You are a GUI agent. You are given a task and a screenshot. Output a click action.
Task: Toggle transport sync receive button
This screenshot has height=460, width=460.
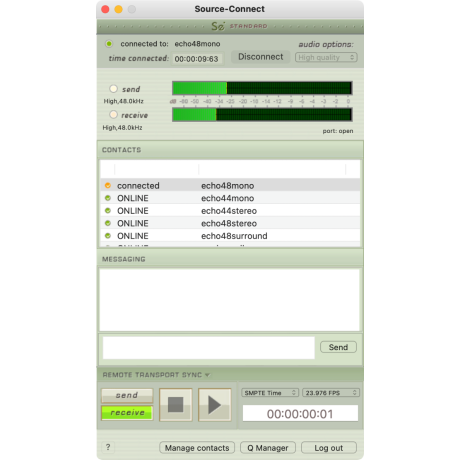127,413
